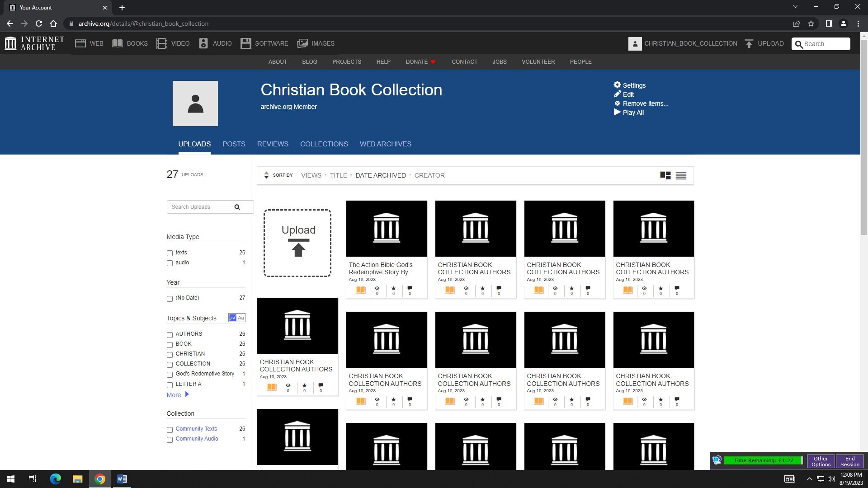Check the Community Texts collection filter

[x=170, y=429]
